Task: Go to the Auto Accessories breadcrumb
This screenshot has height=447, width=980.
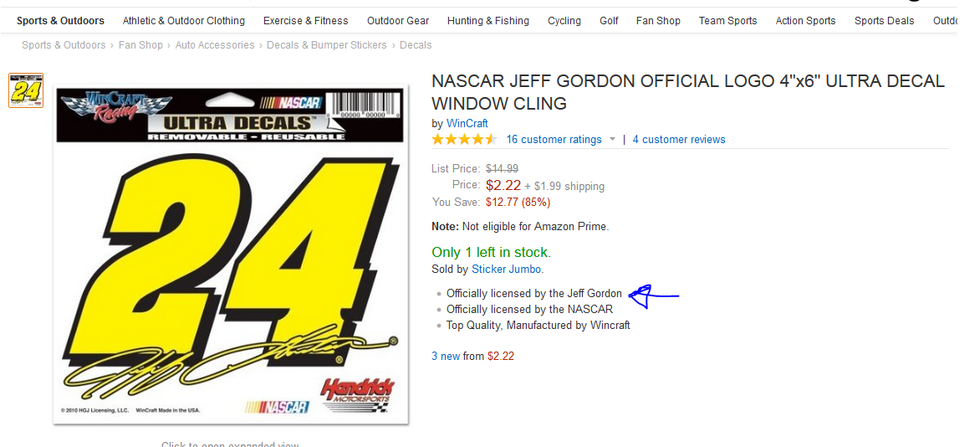Action: pos(215,45)
